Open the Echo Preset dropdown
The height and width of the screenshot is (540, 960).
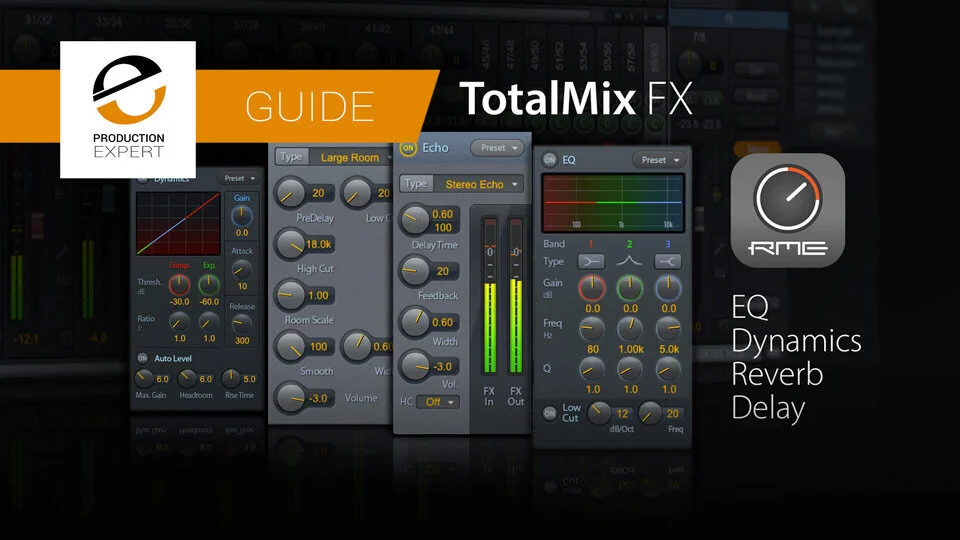pyautogui.click(x=498, y=148)
